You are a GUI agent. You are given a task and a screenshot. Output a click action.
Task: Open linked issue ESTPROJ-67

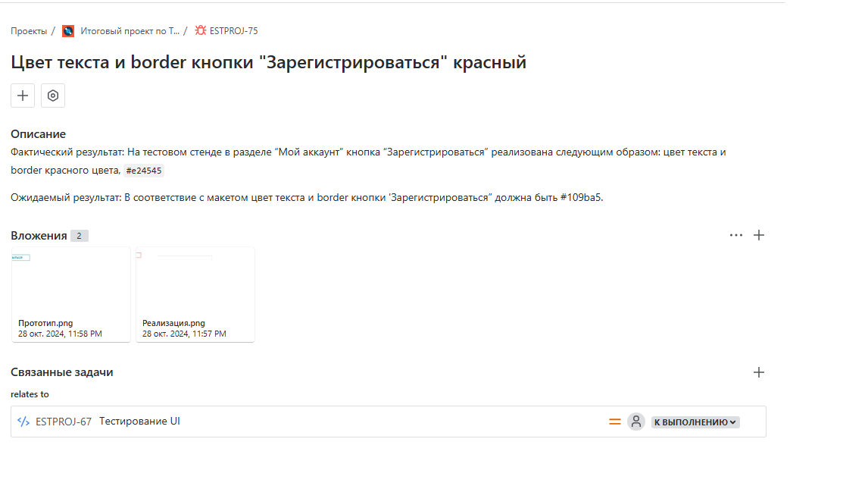(64, 422)
